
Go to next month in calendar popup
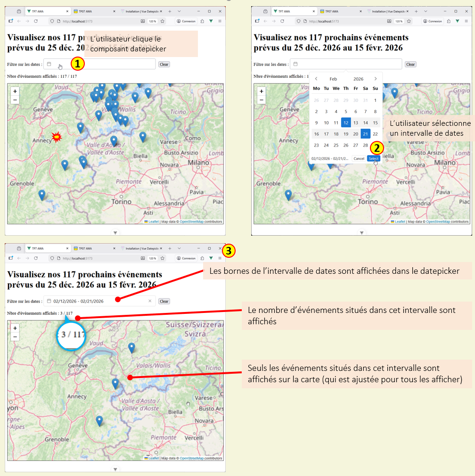376,79
